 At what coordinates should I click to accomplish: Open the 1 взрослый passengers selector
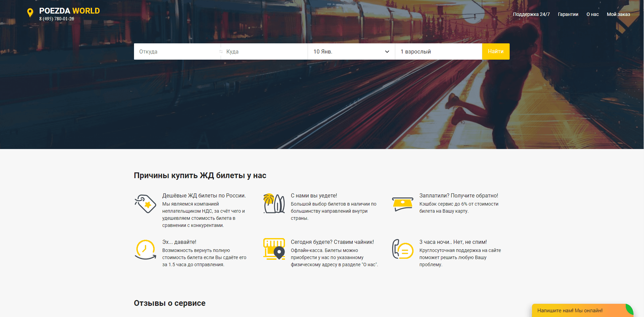pyautogui.click(x=438, y=51)
